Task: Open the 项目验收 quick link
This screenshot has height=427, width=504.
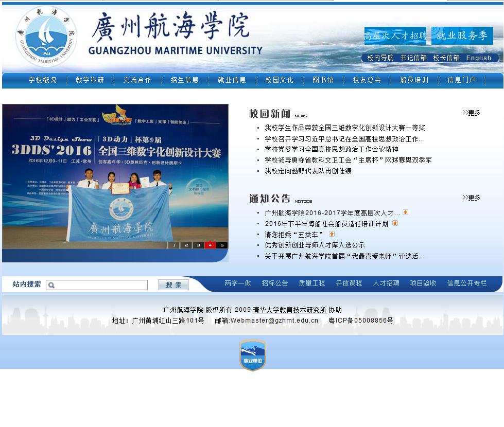Action: (x=423, y=283)
